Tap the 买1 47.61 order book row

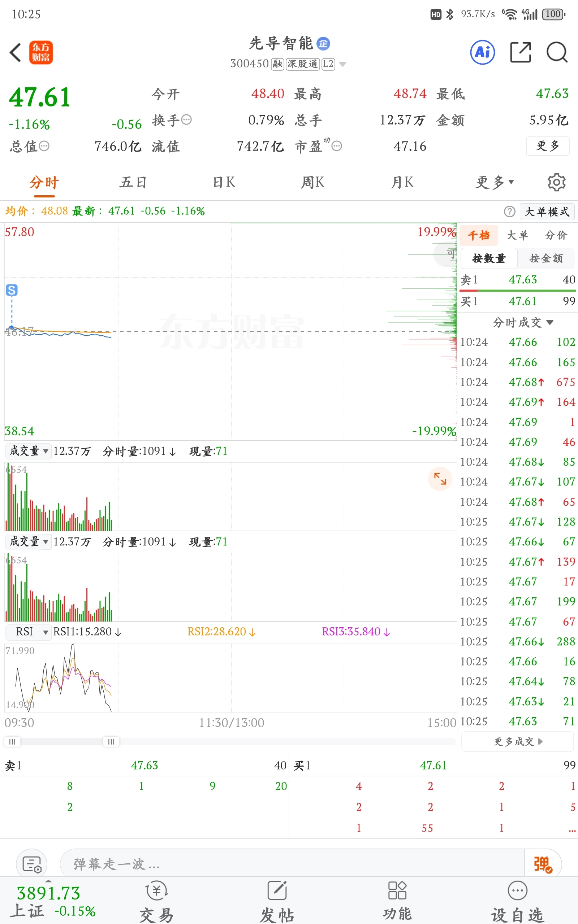[x=518, y=302]
